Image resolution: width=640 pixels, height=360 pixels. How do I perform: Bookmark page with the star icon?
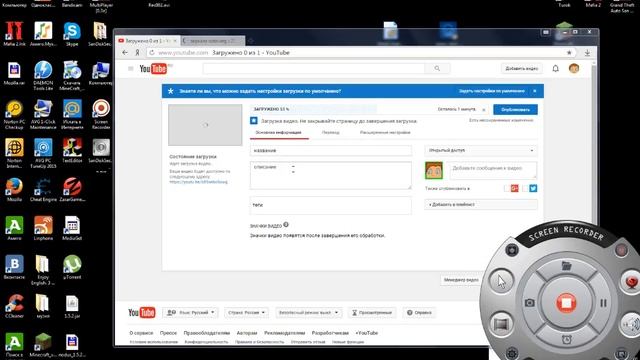569,53
